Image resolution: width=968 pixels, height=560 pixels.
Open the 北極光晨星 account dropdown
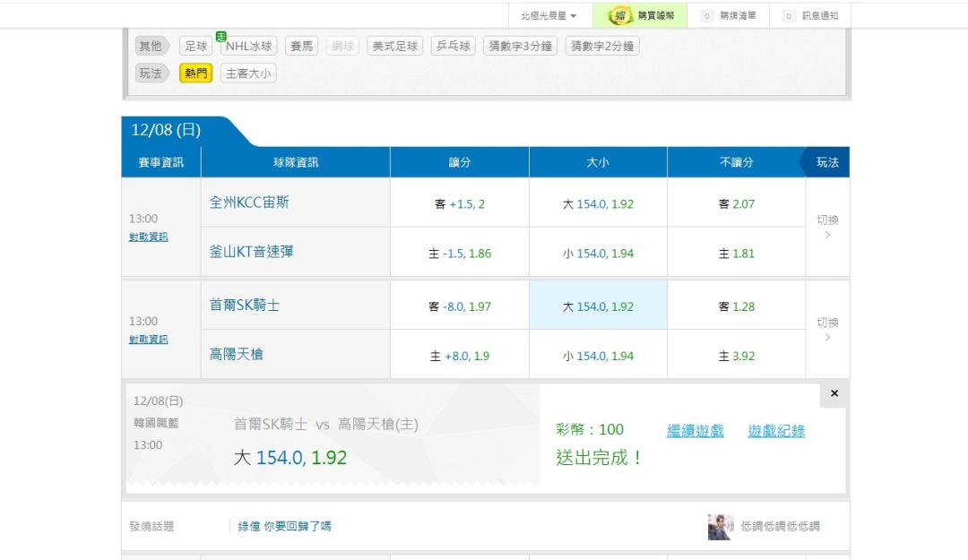click(549, 15)
